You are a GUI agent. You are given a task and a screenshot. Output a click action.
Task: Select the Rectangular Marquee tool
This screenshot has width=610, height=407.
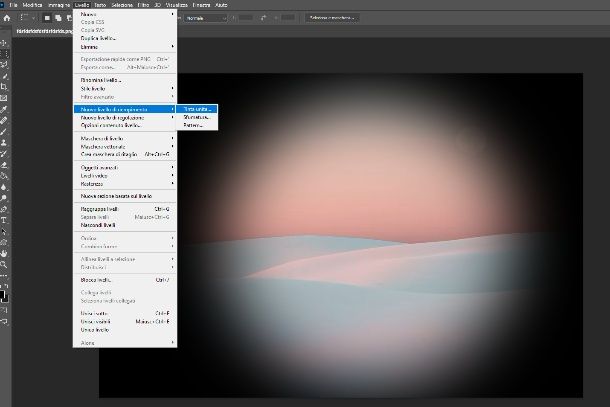pyautogui.click(x=4, y=54)
